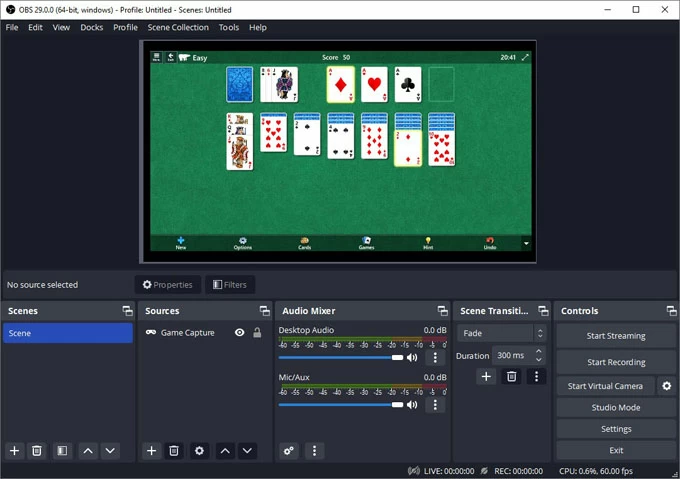Image resolution: width=680 pixels, height=479 pixels.
Task: Add a new source with plus icon
Action: 151,451
